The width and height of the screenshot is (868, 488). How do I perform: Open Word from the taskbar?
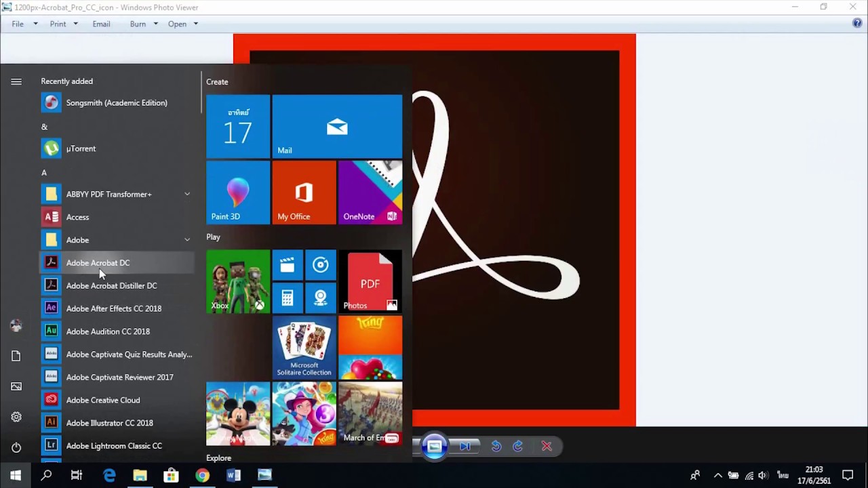tap(233, 475)
